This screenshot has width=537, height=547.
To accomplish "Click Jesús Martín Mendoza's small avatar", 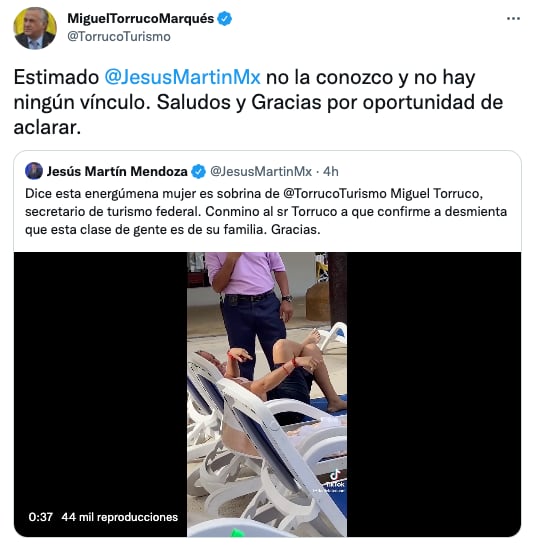I will click(x=34, y=171).
